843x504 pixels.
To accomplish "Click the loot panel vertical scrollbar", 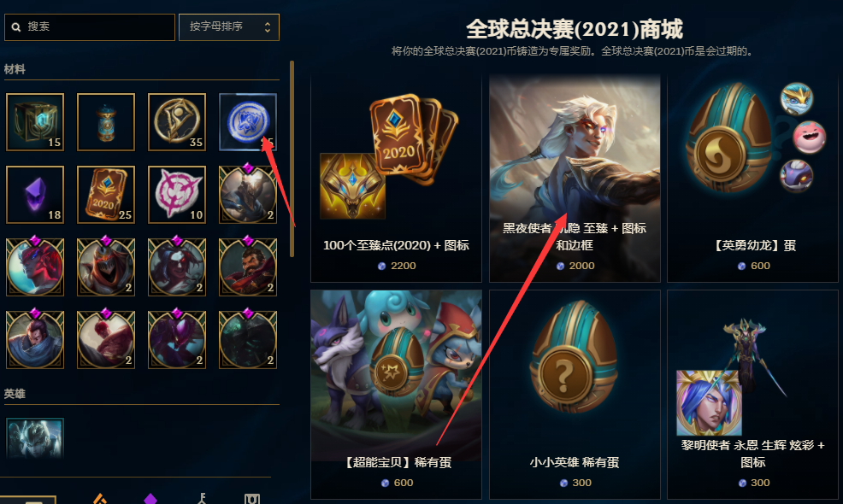I will click(x=292, y=159).
